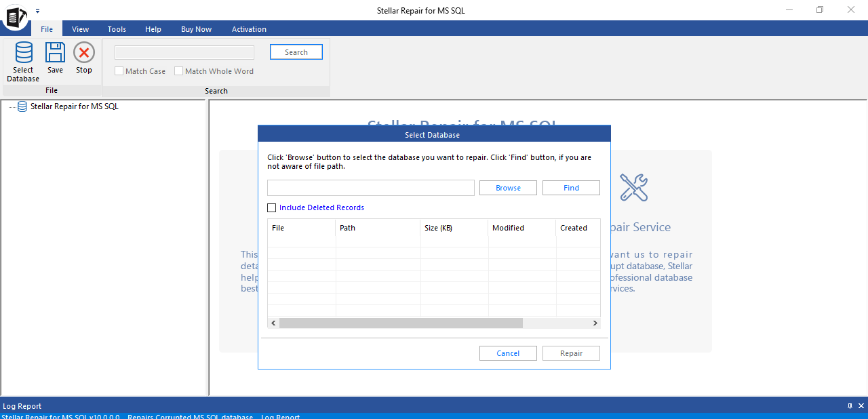Image resolution: width=868 pixels, height=419 pixels.
Task: Click the Cancel button in dialog
Action: [x=508, y=353]
